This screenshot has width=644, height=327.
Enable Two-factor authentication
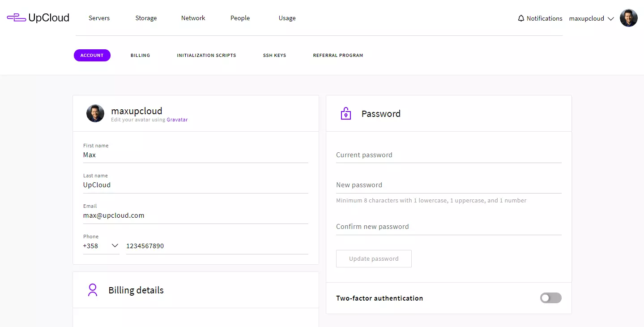tap(550, 298)
